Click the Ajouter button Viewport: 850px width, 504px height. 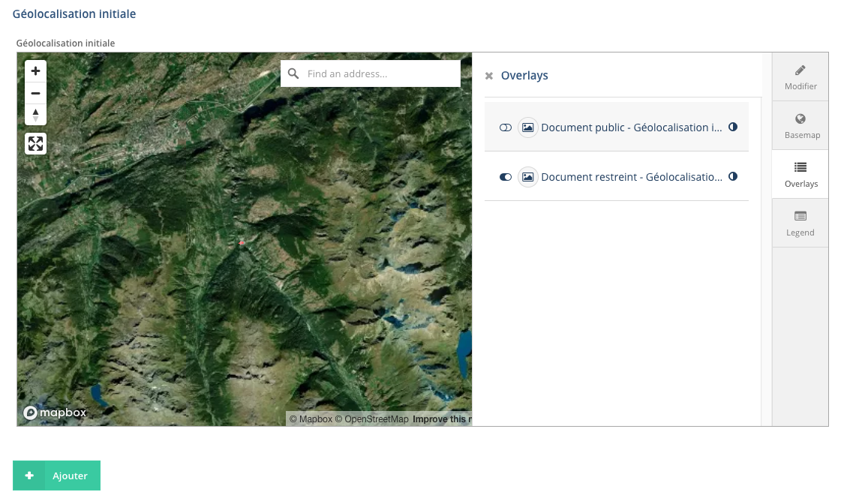56,475
